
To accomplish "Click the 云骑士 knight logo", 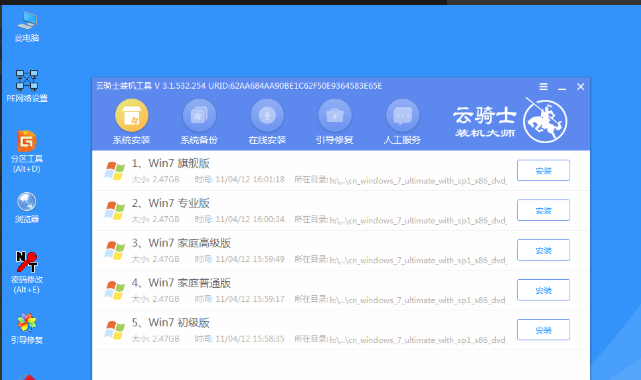I will tap(545, 121).
